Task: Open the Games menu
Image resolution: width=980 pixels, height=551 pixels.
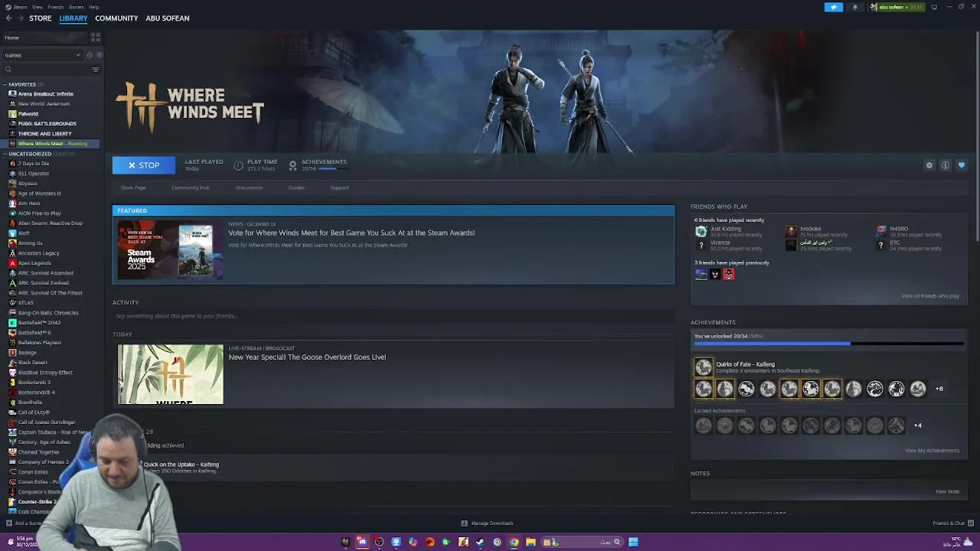Action: pyautogui.click(x=77, y=7)
